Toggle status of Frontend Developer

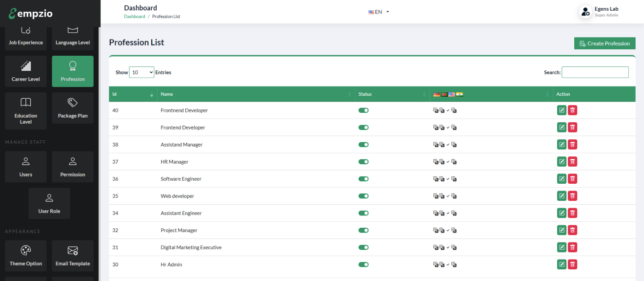pos(363,128)
